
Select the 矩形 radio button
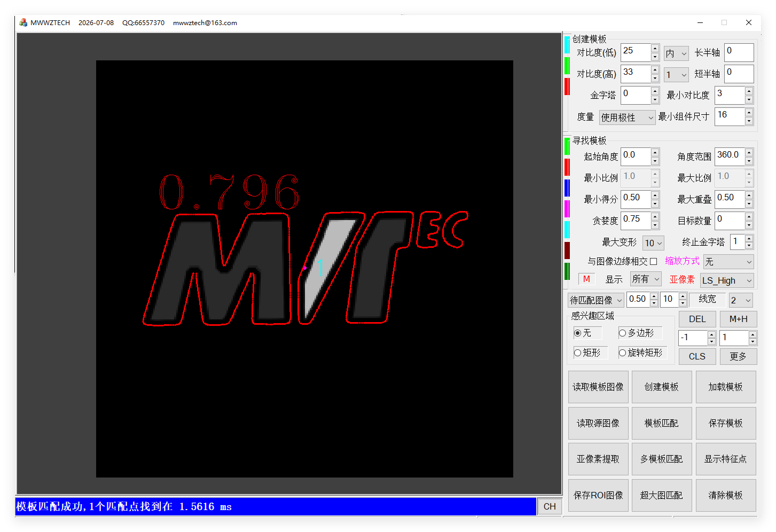577,353
